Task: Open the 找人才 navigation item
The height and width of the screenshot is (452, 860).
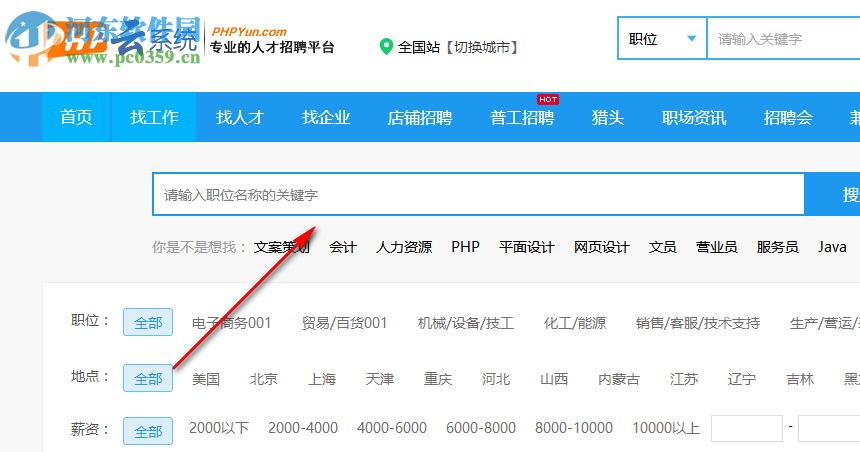Action: [240, 117]
